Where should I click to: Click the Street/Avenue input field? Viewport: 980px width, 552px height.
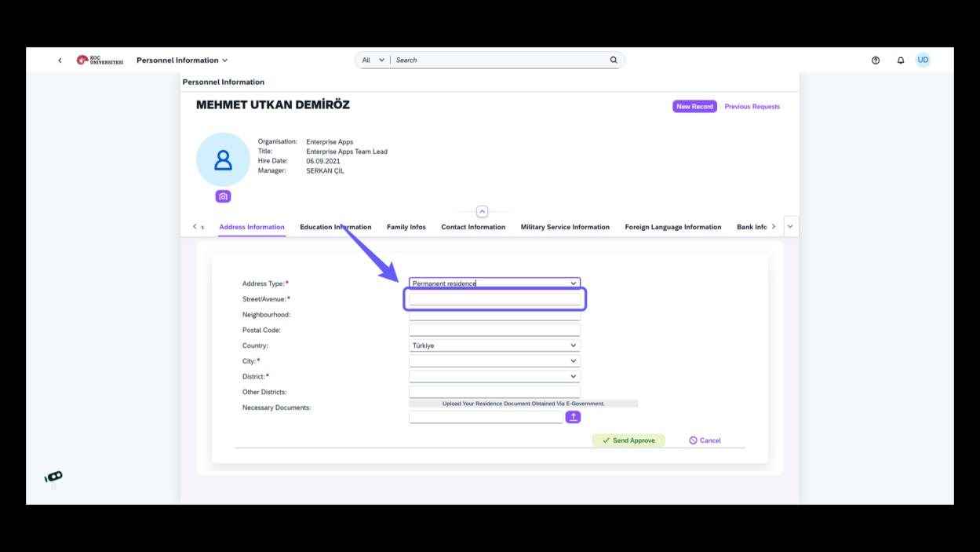click(x=494, y=299)
